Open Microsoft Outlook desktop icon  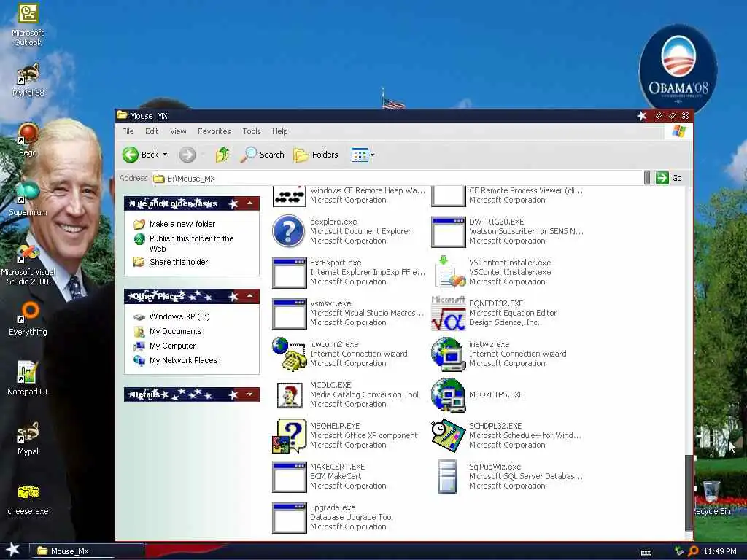click(x=28, y=24)
